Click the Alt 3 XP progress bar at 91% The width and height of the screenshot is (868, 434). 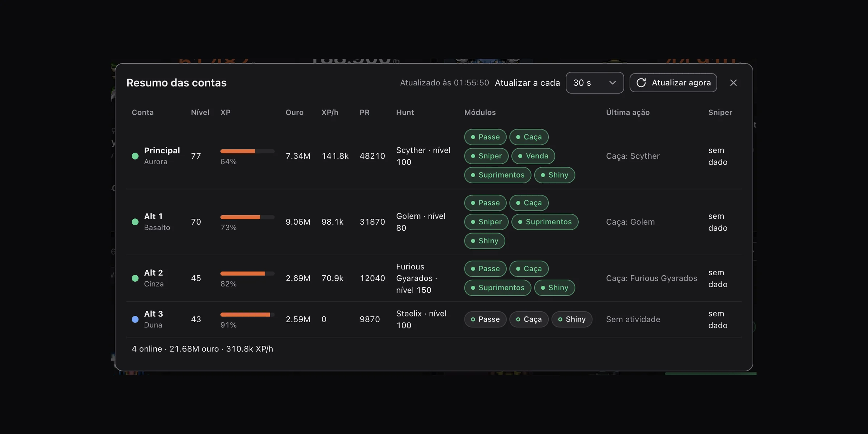click(x=247, y=315)
